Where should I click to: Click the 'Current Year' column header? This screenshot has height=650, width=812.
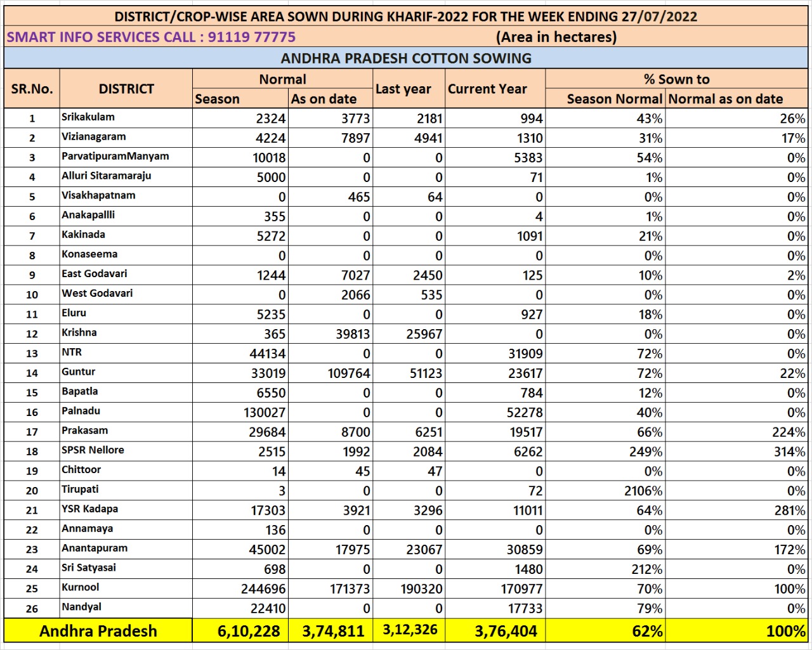(487, 89)
